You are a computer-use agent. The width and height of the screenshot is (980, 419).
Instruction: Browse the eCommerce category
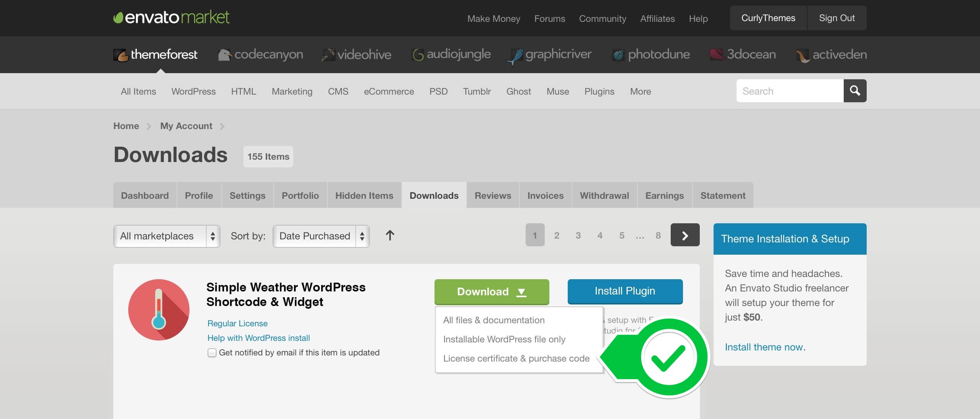389,92
